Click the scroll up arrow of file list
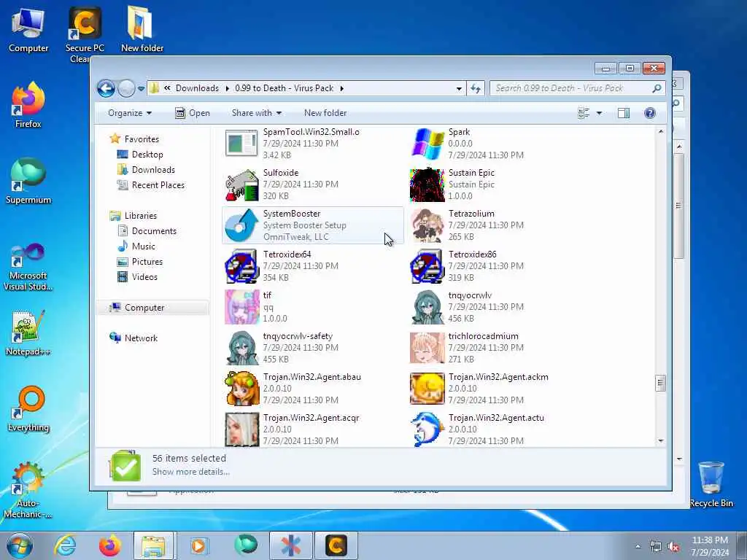Image resolution: width=747 pixels, height=560 pixels. 660,131
